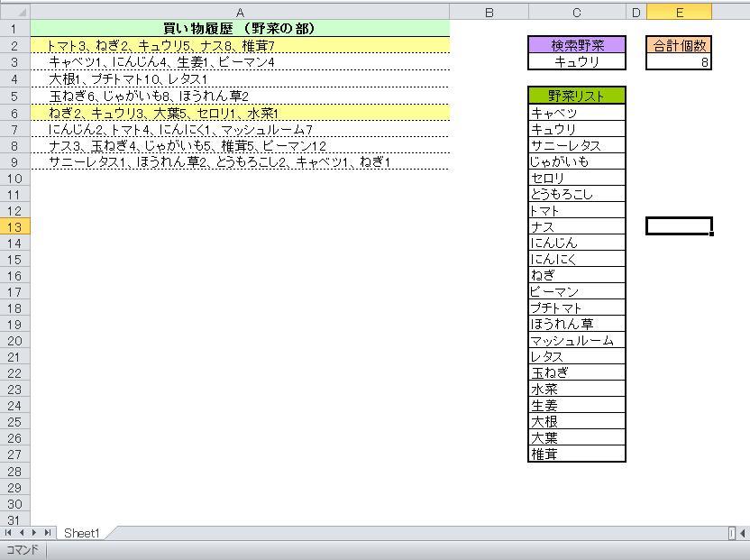Select 大葉 in the vegetable list
750x560 pixels.
pyautogui.click(x=577, y=438)
